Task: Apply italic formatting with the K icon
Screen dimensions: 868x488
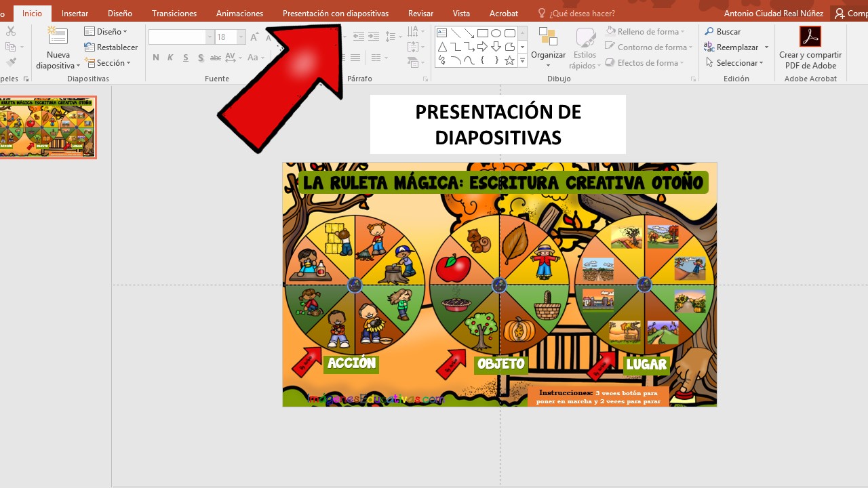Action: pyautogui.click(x=170, y=58)
